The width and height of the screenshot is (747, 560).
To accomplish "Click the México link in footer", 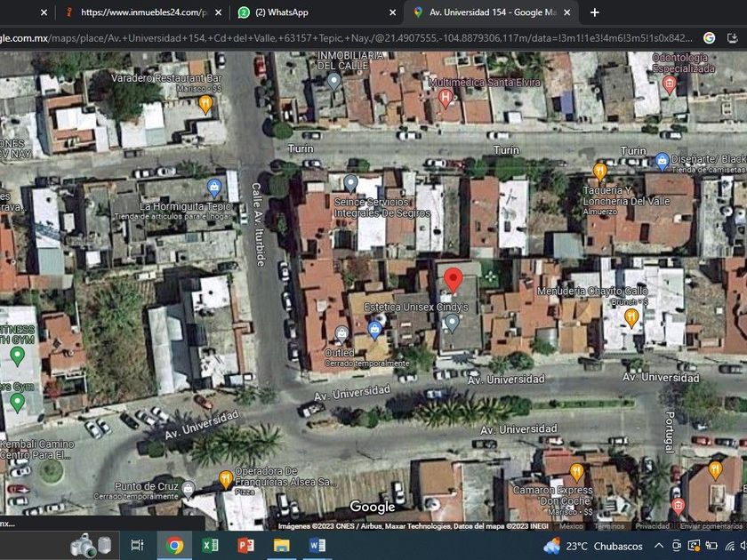I will (571, 526).
